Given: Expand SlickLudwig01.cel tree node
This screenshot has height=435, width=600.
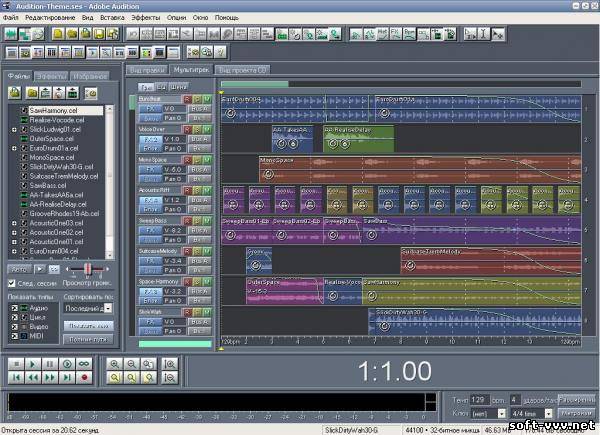Looking at the screenshot, I should click(x=14, y=130).
